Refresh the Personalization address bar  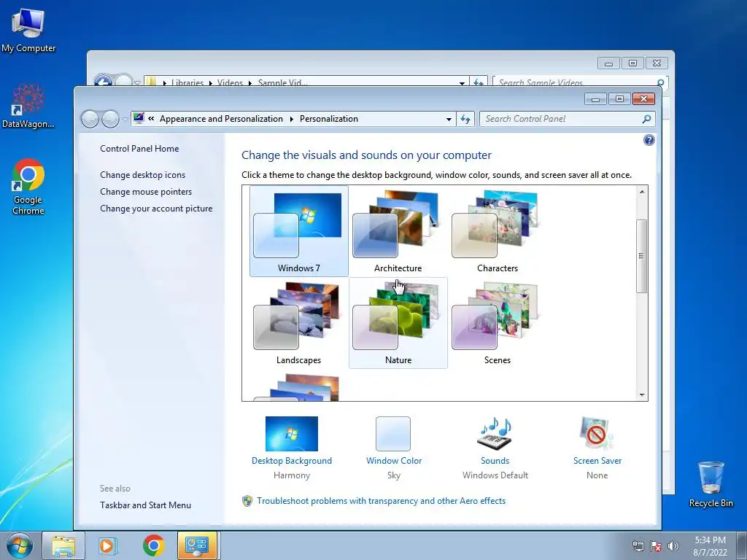pyautogui.click(x=465, y=119)
